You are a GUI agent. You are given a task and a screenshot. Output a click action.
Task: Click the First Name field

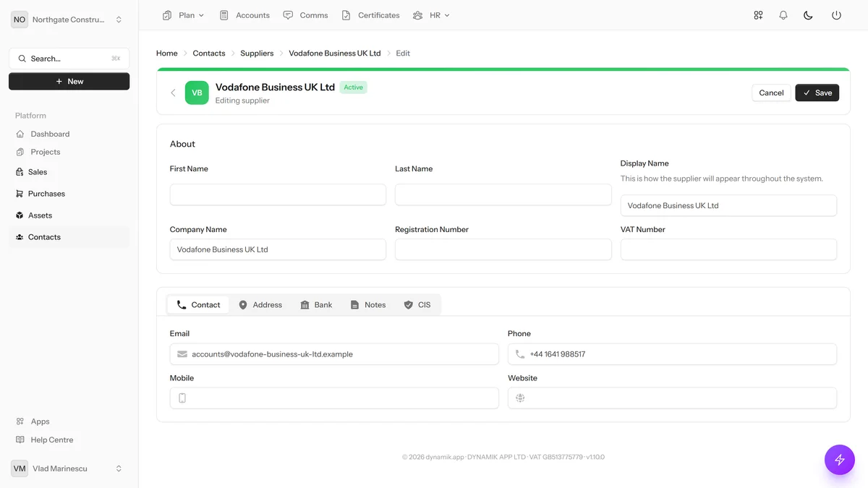(278, 194)
